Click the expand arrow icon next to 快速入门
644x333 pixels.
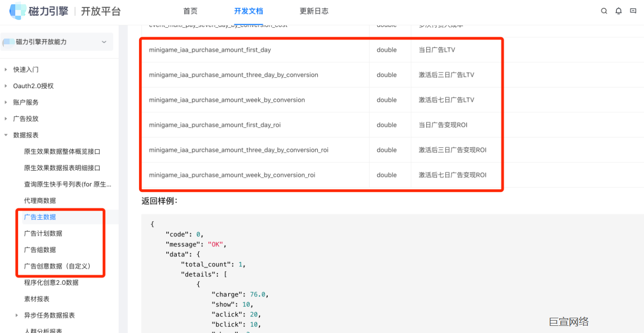click(x=7, y=69)
